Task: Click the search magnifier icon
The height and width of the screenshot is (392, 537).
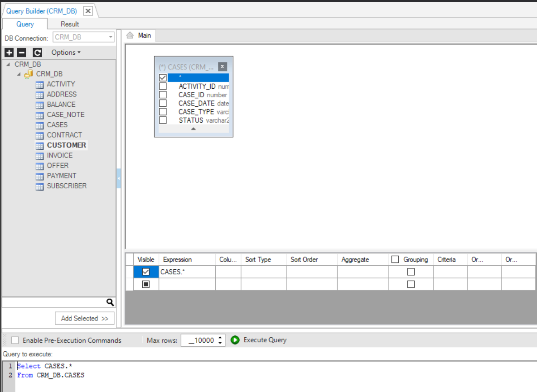Action: [x=110, y=302]
